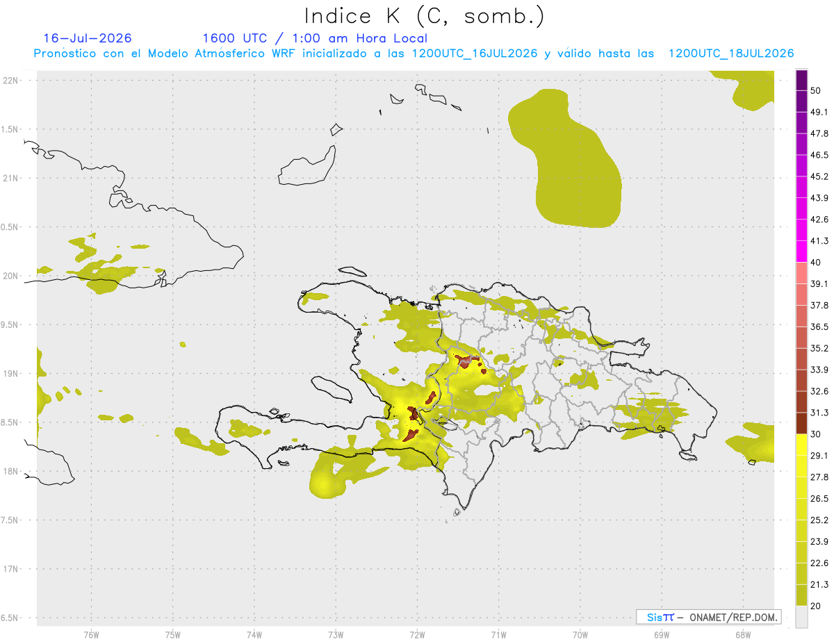Click the colorbar value '33.9'

coord(819,370)
